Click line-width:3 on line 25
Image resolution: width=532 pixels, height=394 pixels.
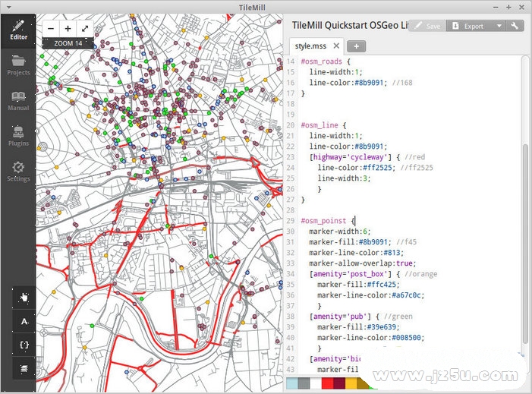click(344, 178)
